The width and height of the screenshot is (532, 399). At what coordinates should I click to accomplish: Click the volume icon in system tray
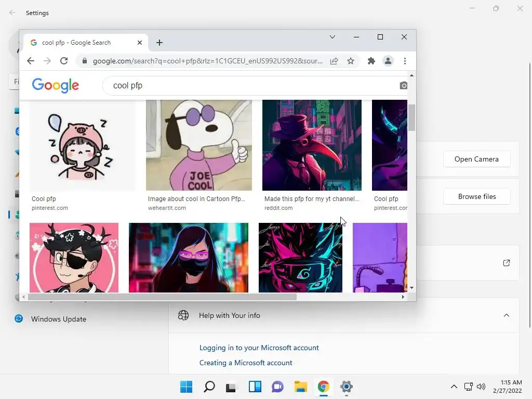click(481, 387)
